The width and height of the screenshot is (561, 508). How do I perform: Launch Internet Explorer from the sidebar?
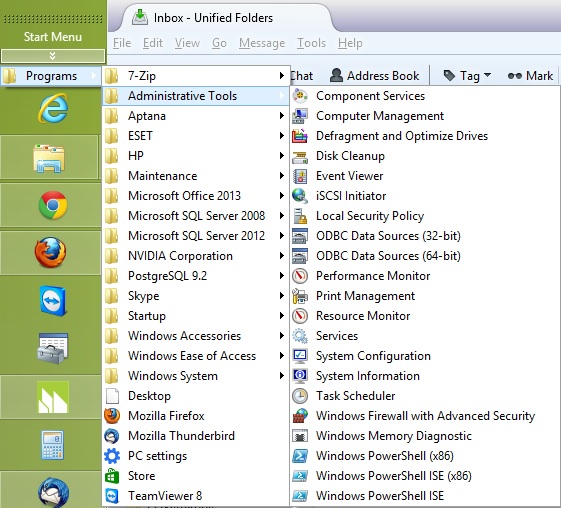click(x=53, y=108)
